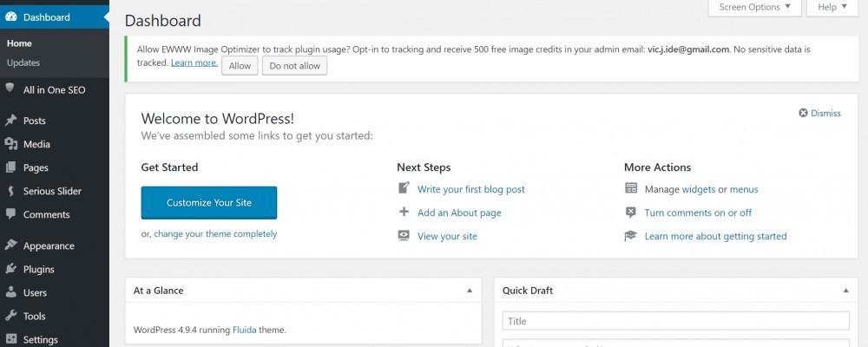868x347 pixels.
Task: Click View your site link
Action: click(x=447, y=236)
